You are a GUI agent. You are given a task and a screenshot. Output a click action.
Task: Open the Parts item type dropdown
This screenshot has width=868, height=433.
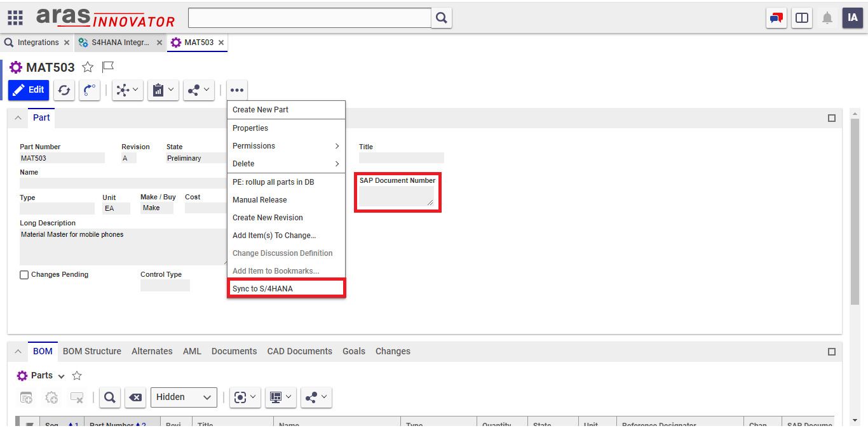(61, 376)
